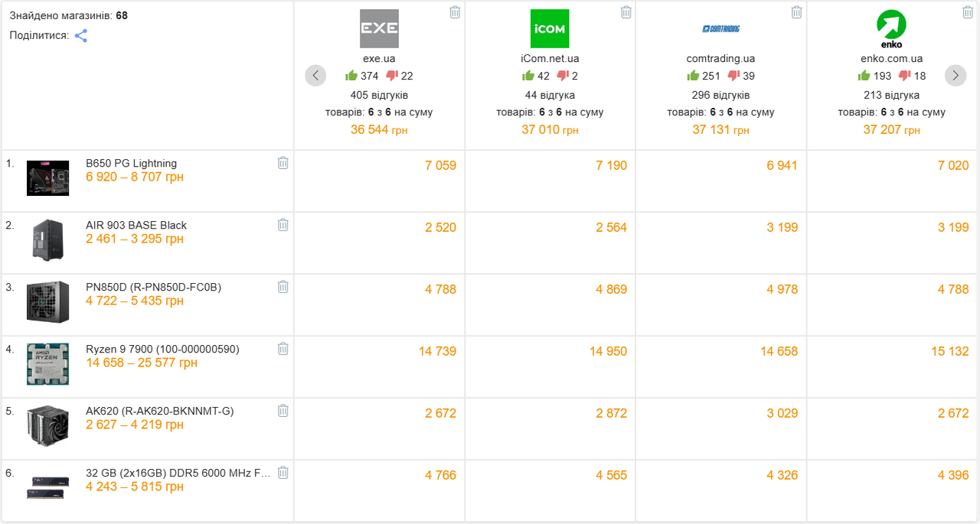Open the 32 GB DDR5 6000 MHz product

(178, 473)
